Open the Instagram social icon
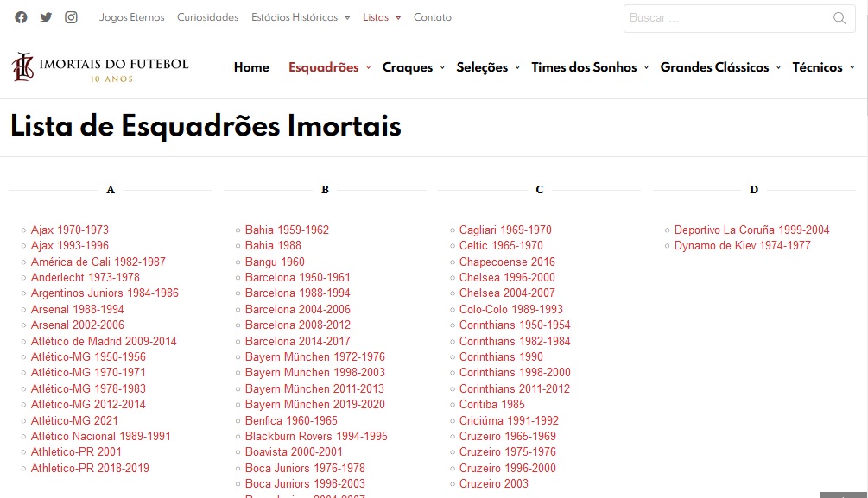The image size is (868, 498). click(71, 17)
